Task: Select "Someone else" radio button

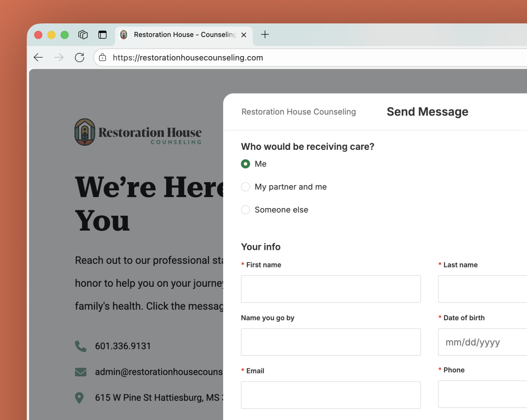Action: (x=245, y=210)
